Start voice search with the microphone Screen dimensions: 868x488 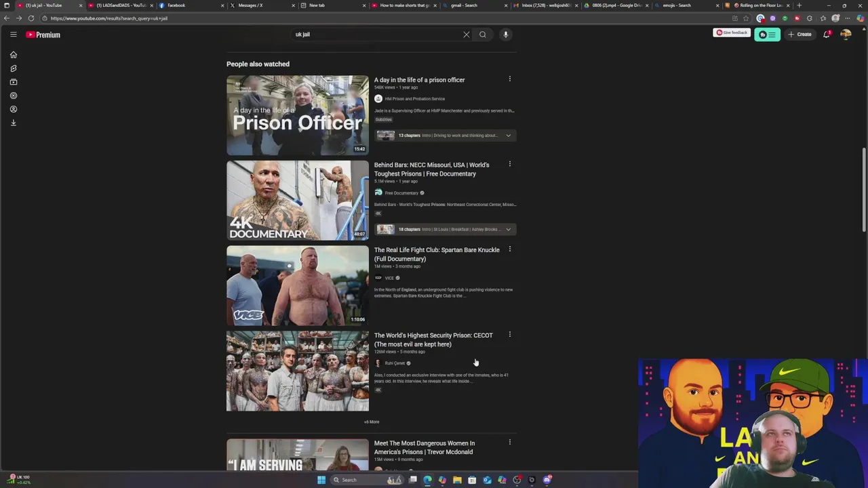[505, 35]
